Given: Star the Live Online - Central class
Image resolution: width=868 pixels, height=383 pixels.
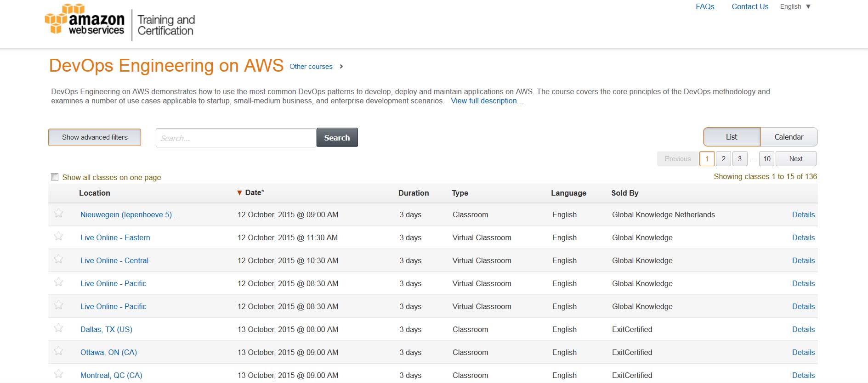Looking at the screenshot, I should [x=58, y=259].
